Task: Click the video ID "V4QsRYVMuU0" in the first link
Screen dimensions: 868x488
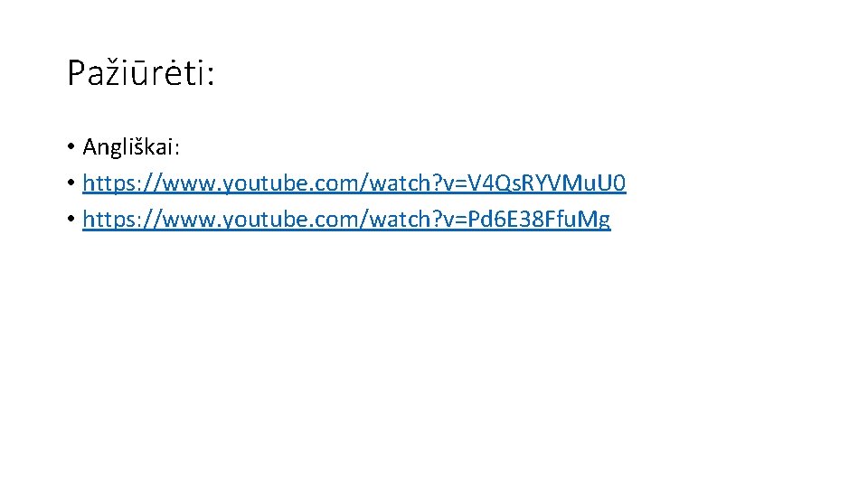Action: coord(547,183)
